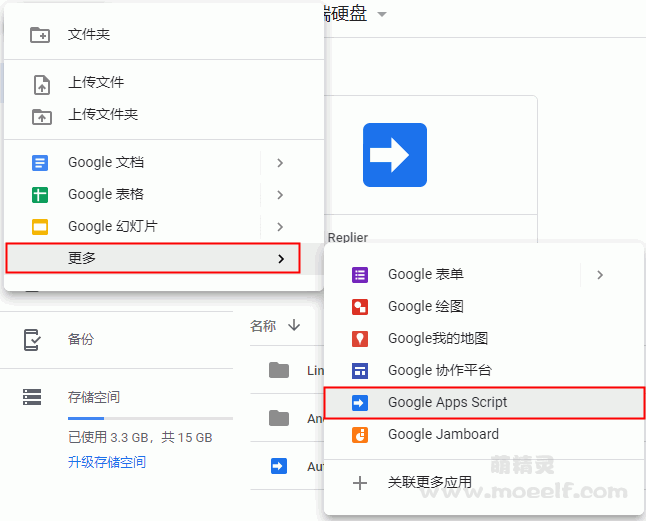Open 备份 in the sidebar

click(x=81, y=339)
